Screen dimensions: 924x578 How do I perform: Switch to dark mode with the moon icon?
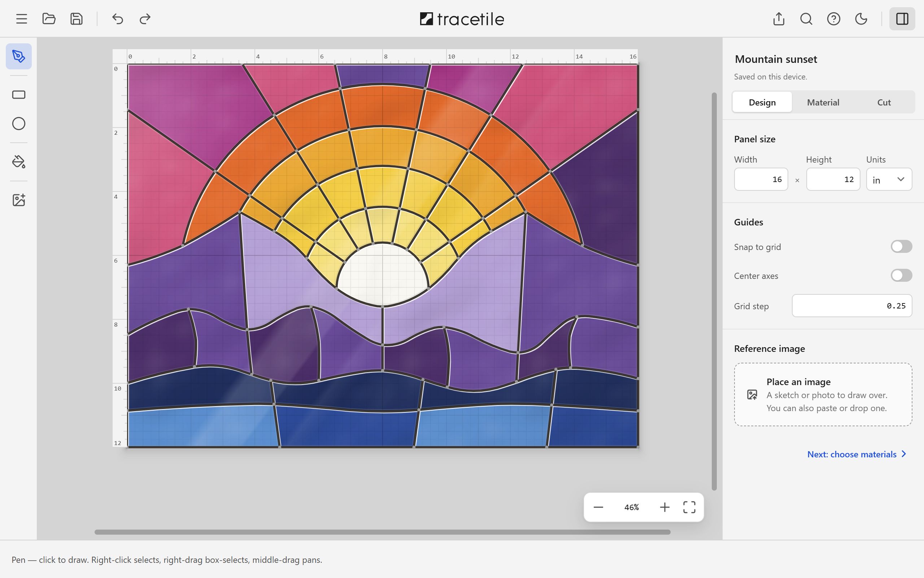861,19
